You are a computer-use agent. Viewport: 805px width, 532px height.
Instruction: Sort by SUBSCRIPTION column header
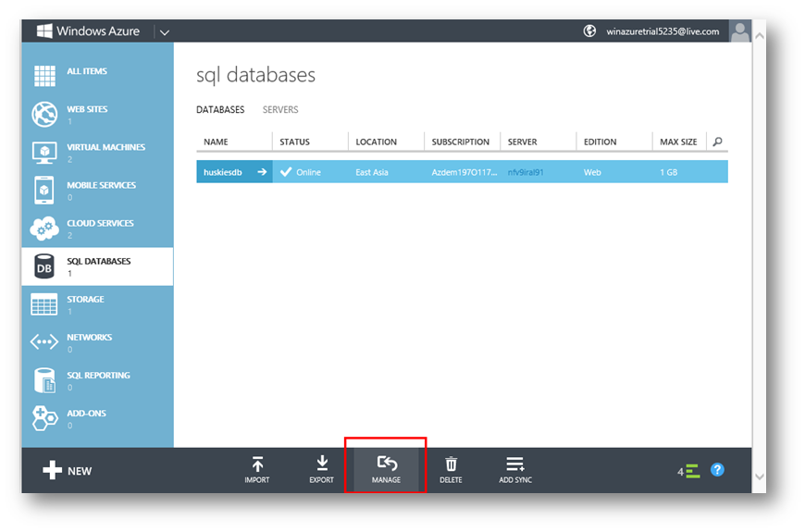tap(461, 142)
